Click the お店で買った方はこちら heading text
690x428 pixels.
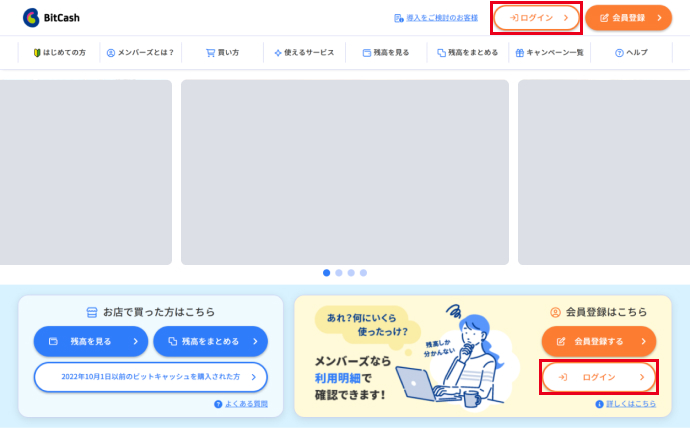coord(159,312)
